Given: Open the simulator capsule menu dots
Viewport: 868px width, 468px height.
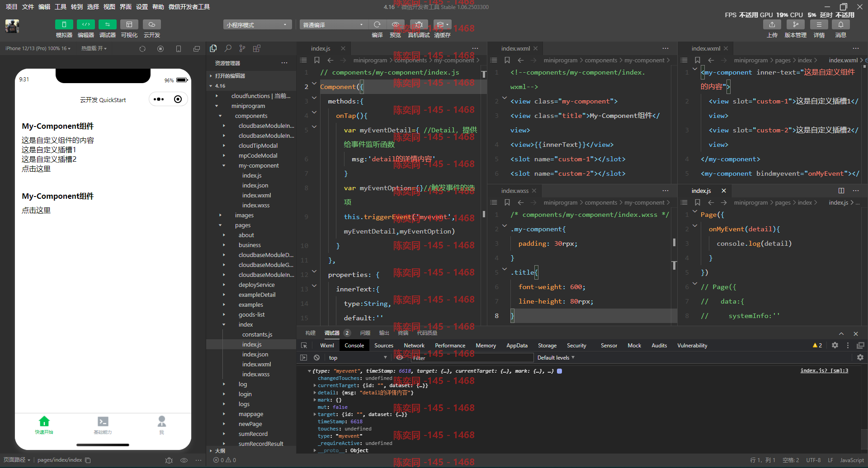Looking at the screenshot, I should (x=159, y=99).
